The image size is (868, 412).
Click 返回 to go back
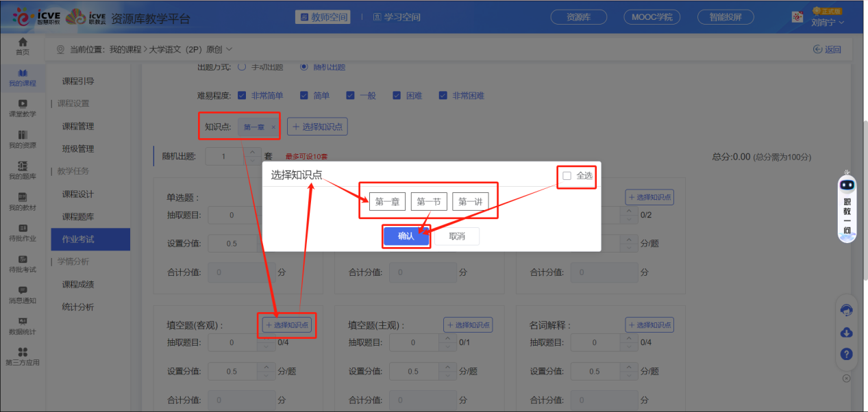pos(827,49)
